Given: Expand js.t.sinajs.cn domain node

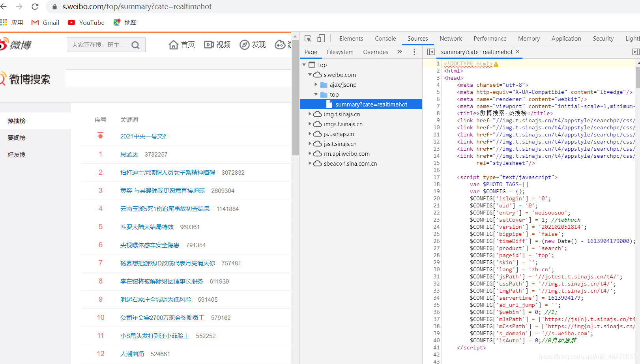Looking at the screenshot, I should pyautogui.click(x=310, y=134).
